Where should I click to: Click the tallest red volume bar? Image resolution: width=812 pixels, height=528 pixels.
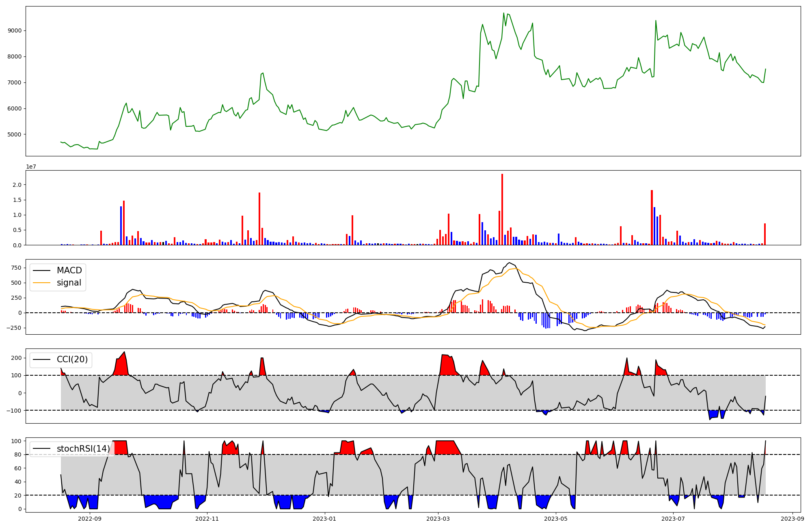pos(502,209)
